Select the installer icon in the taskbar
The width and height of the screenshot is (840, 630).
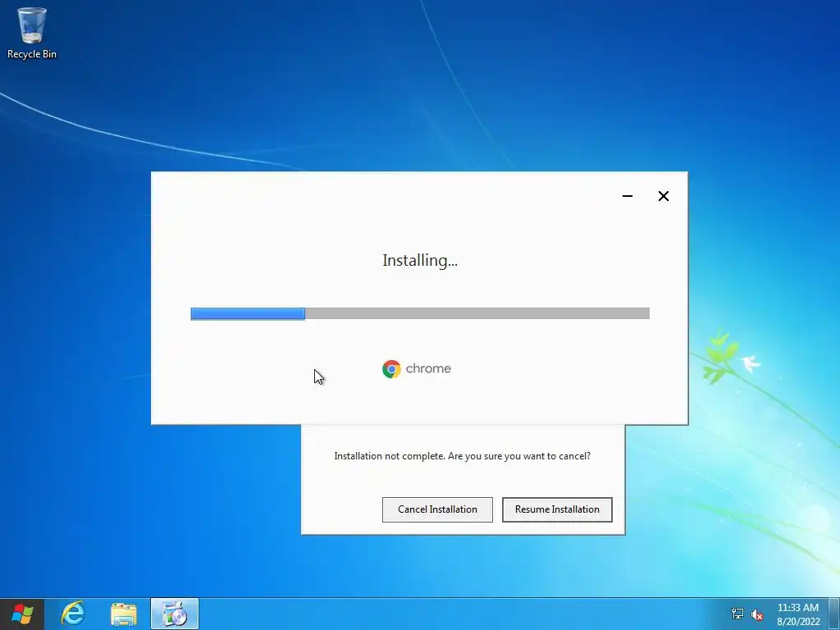pos(175,614)
